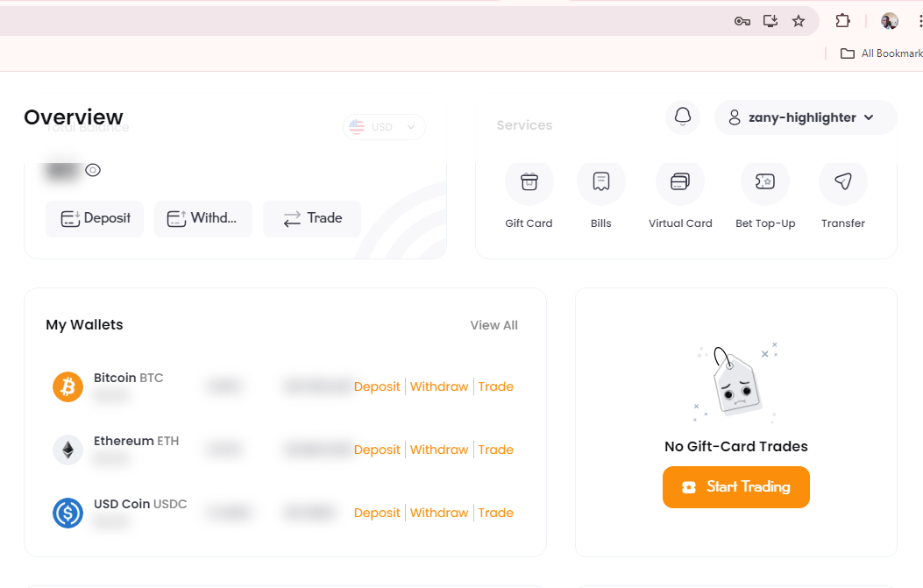Image resolution: width=923 pixels, height=588 pixels.
Task: Click the USD Coin logo
Action: tap(67, 513)
